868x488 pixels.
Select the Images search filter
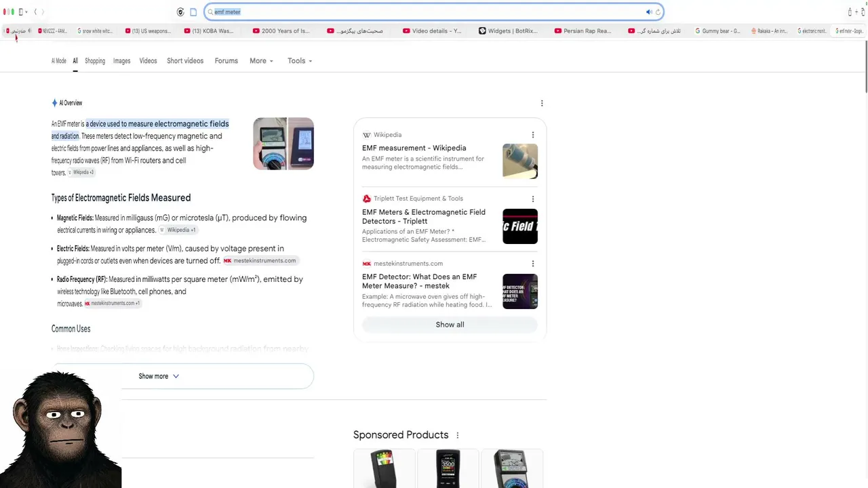[x=121, y=61]
